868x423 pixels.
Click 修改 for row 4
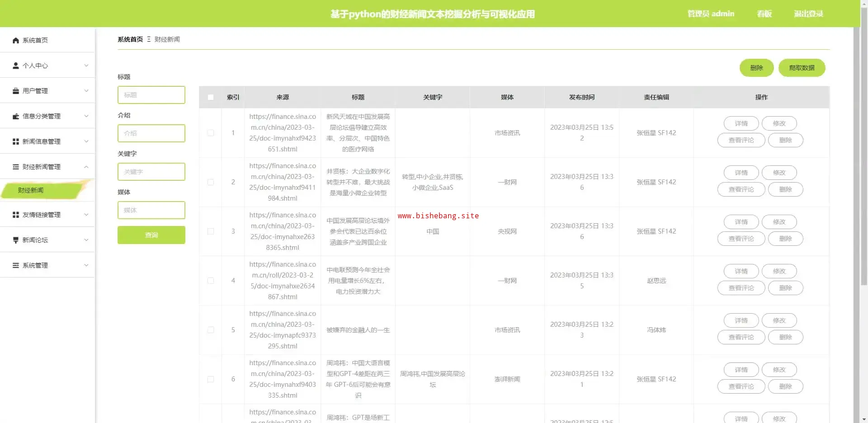point(779,271)
